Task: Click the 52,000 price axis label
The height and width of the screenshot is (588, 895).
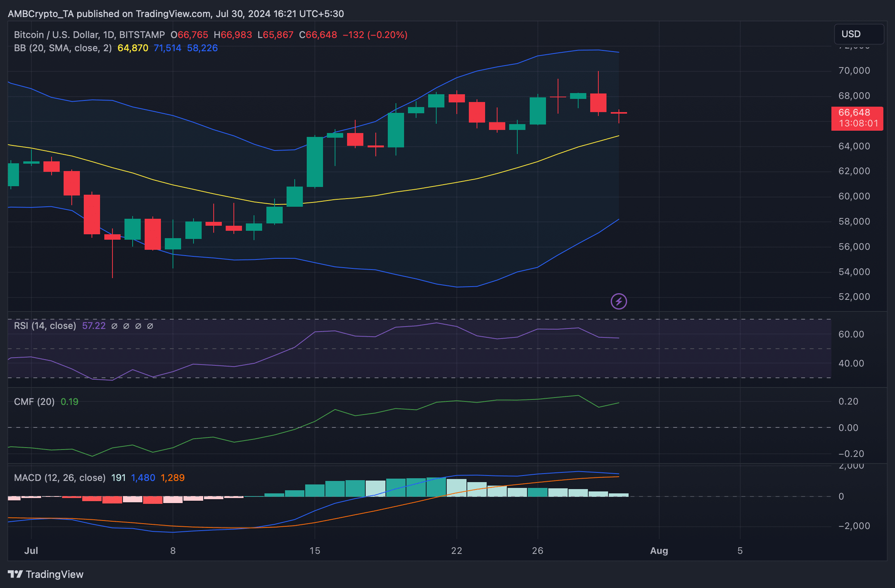Action: pos(854,297)
